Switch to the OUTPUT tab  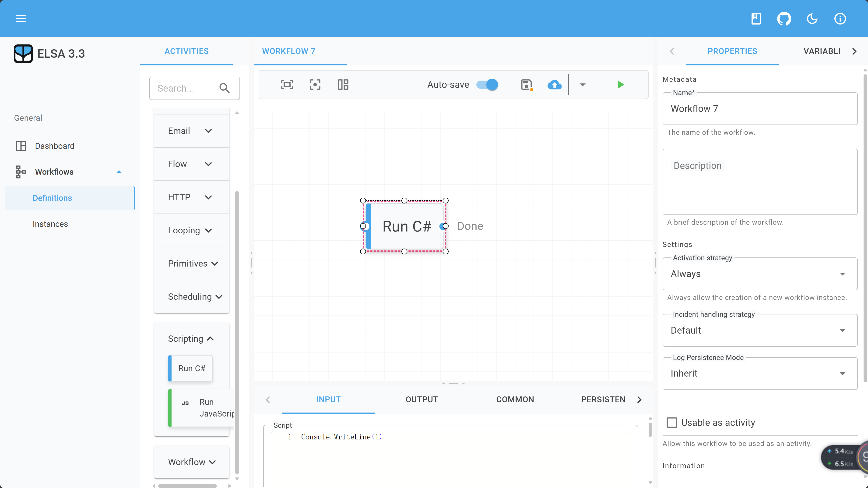click(x=422, y=399)
